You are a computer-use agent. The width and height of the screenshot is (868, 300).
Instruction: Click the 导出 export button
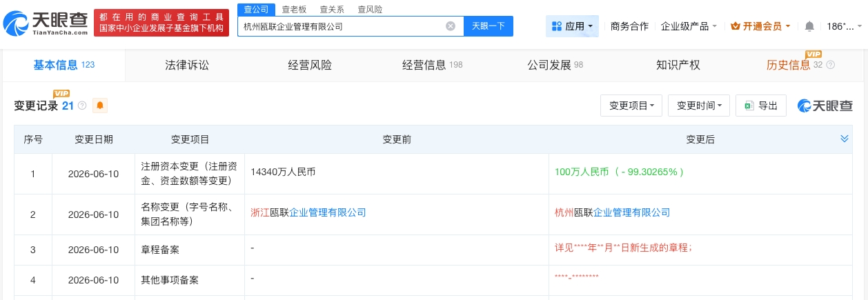pos(761,106)
